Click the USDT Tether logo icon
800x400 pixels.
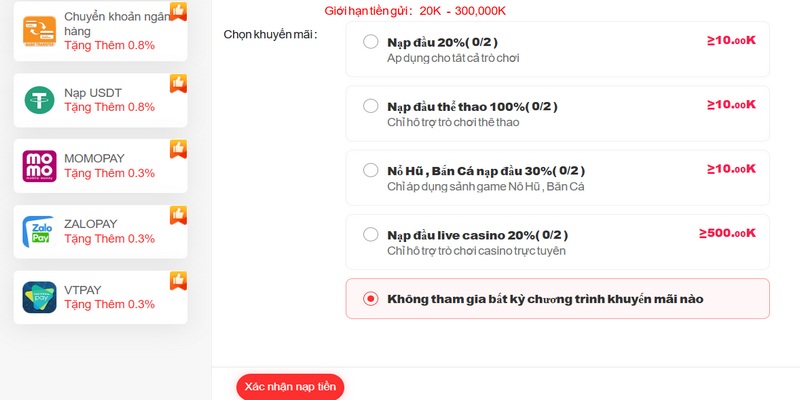[39, 99]
